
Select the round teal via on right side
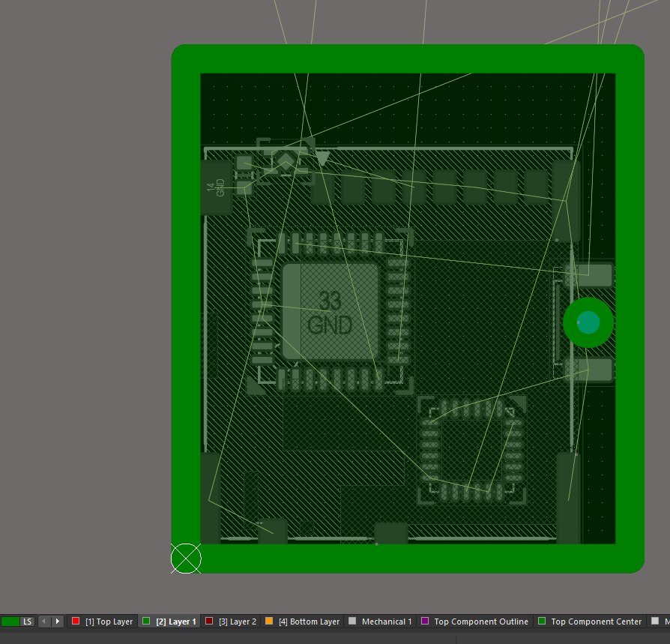point(588,322)
